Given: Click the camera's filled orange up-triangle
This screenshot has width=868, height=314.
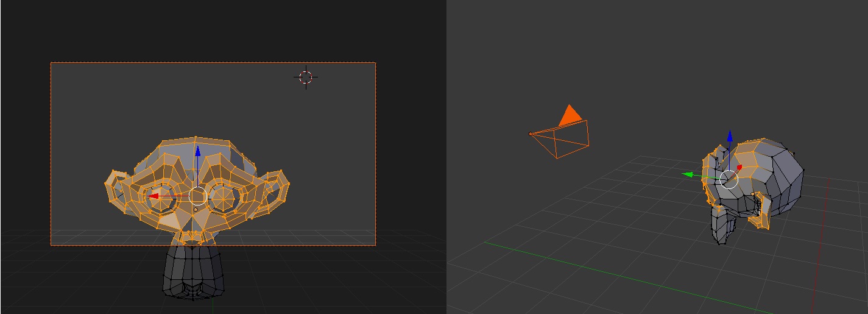Looking at the screenshot, I should 570,115.
